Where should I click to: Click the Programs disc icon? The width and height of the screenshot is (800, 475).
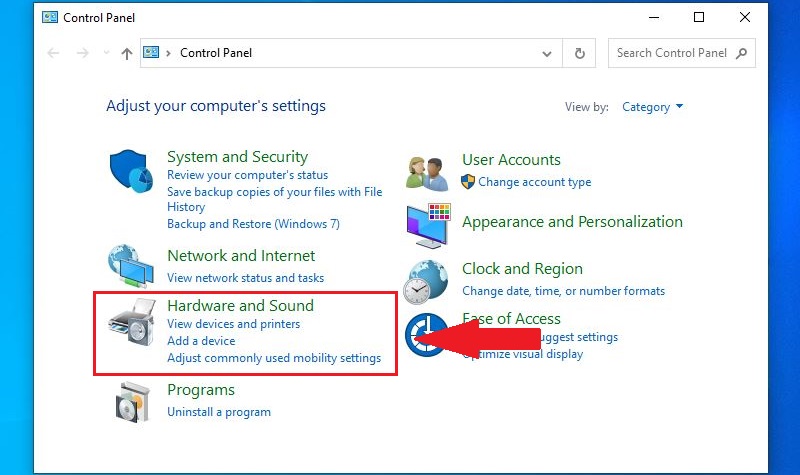132,402
